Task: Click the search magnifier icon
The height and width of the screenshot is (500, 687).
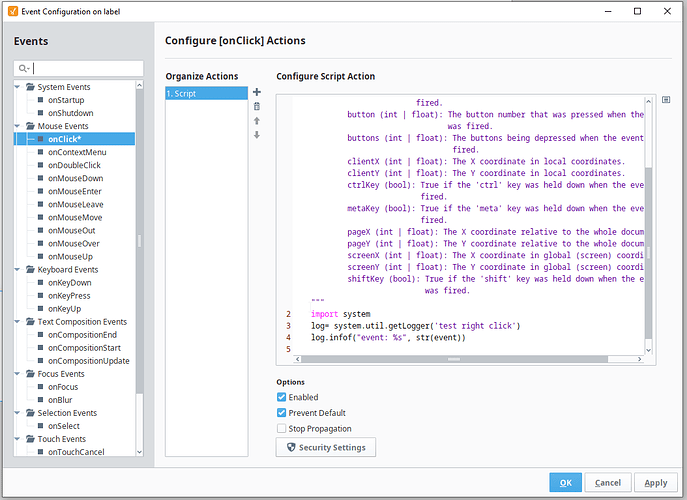Action: tap(22, 68)
